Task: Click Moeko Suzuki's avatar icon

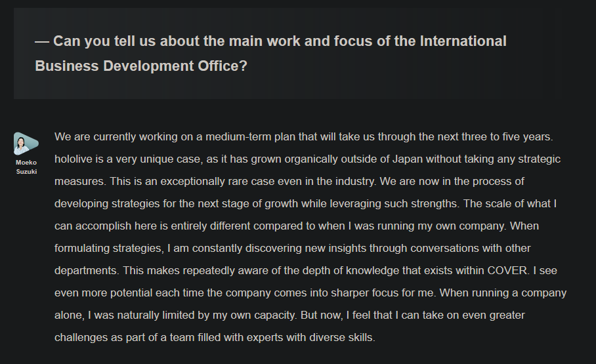Action: pyautogui.click(x=26, y=143)
